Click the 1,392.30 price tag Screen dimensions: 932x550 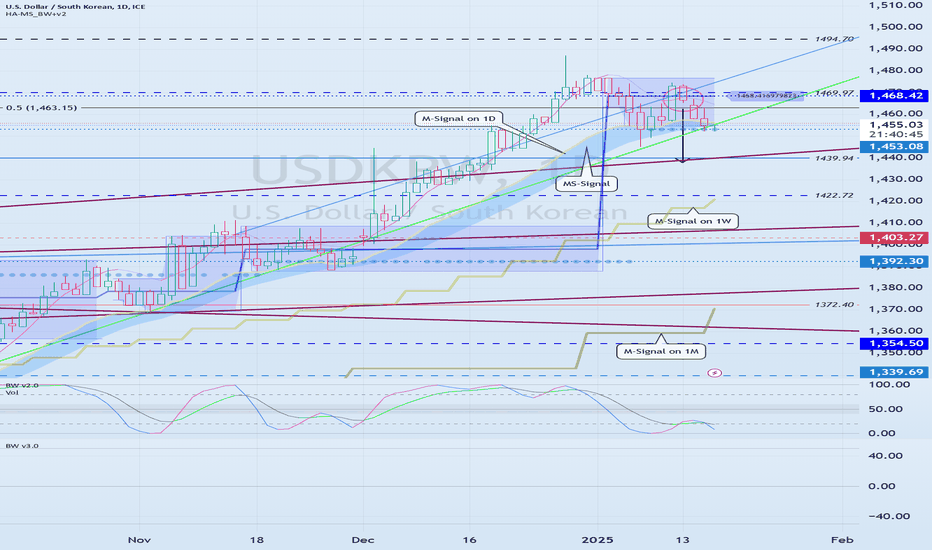[x=895, y=261]
